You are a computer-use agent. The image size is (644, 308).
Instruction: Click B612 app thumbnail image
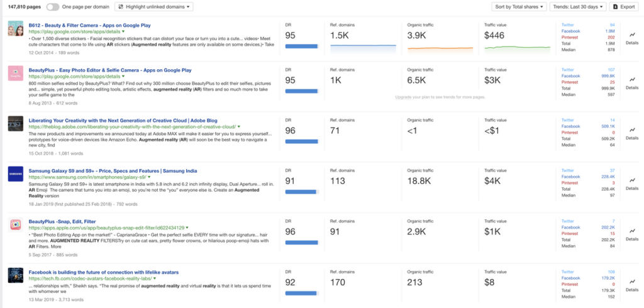point(16,29)
